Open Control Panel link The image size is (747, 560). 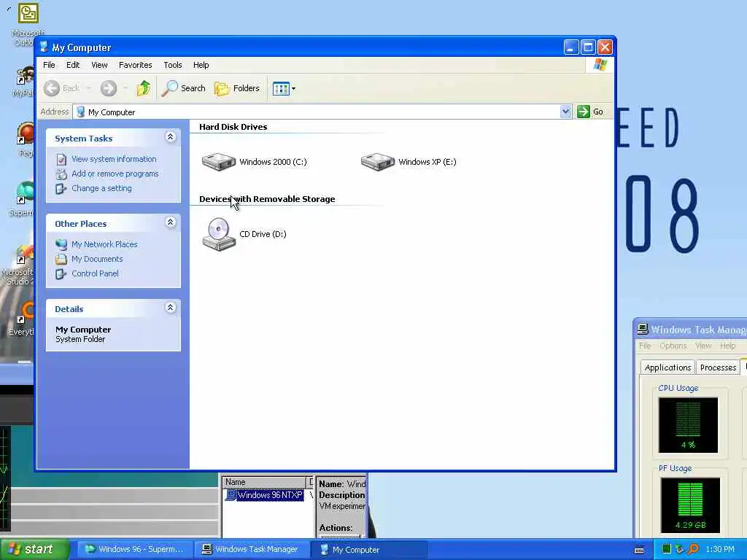pos(95,273)
